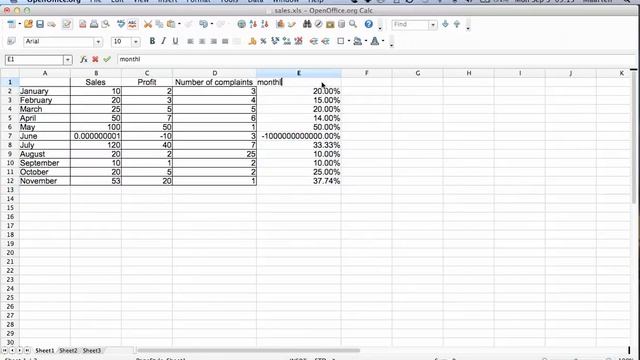The image size is (640, 360).
Task: Click the Zoom magnifier icon
Action: click(x=353, y=24)
